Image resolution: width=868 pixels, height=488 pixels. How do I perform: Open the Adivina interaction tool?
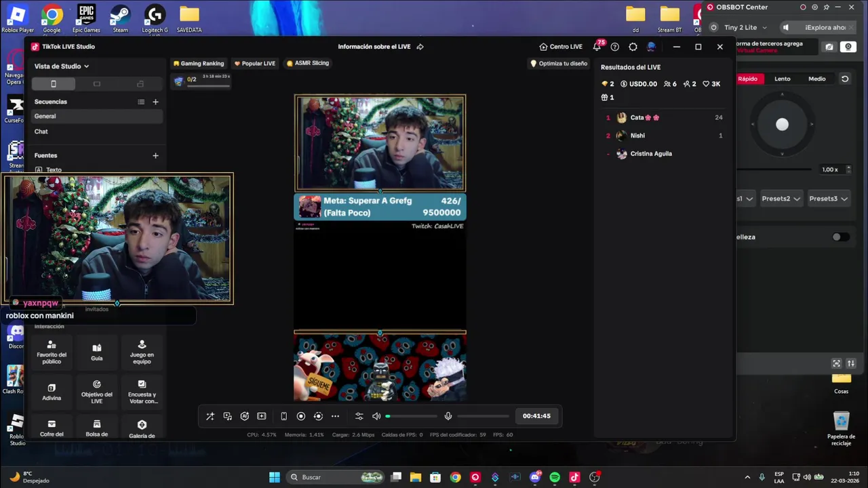[52, 392]
